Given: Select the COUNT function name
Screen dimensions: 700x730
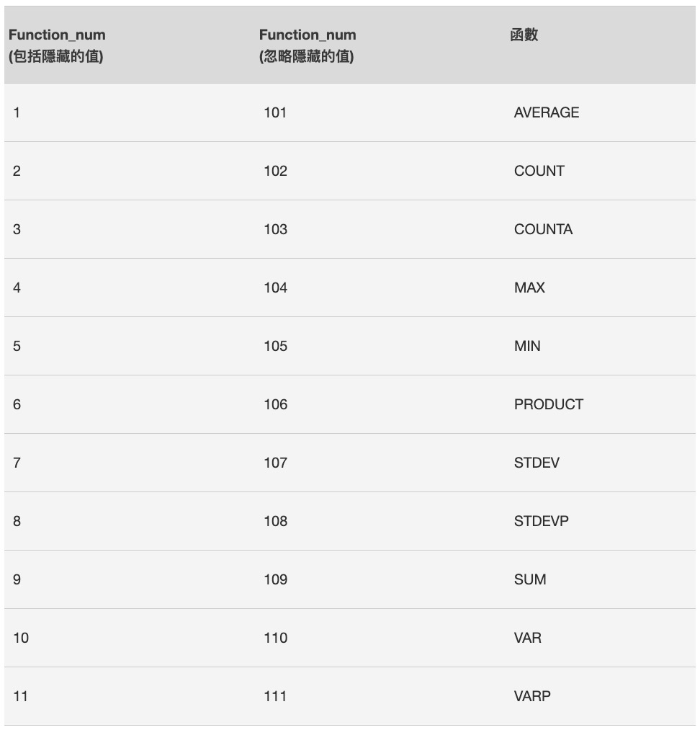Looking at the screenshot, I should (x=539, y=171).
